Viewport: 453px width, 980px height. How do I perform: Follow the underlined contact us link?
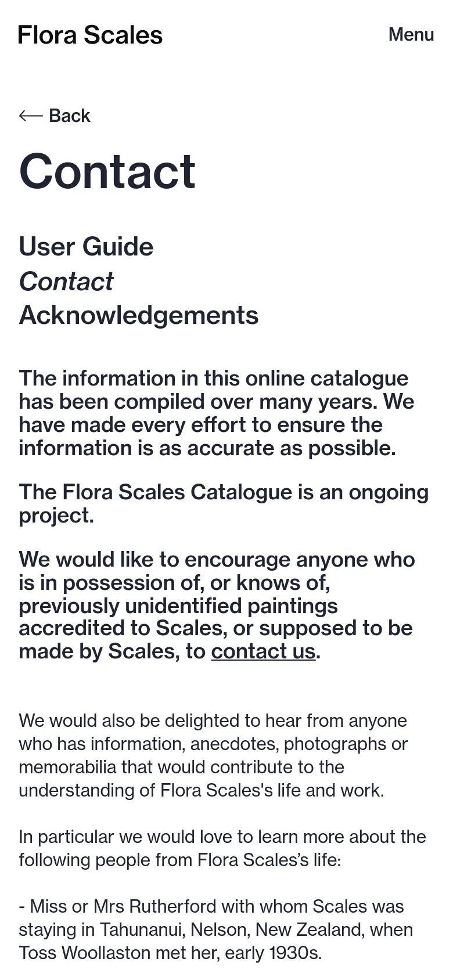tap(263, 651)
